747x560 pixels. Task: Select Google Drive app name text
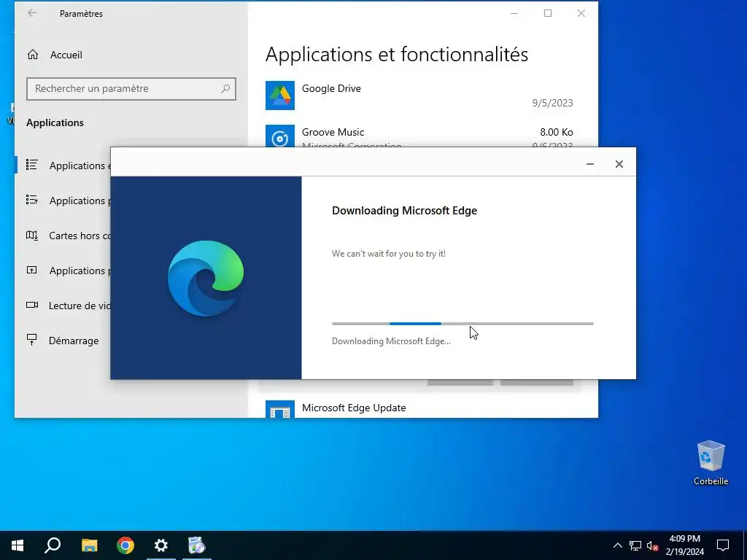[331, 88]
